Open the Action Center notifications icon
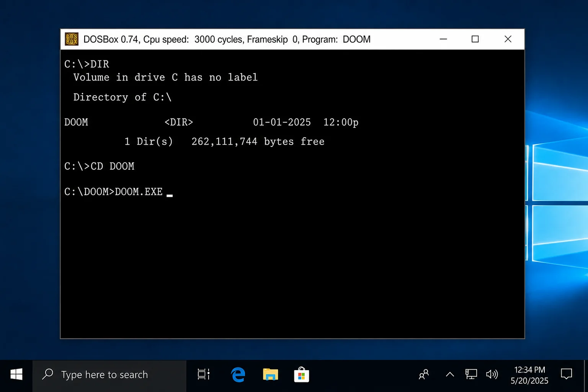This screenshot has width=588, height=392. [566, 374]
